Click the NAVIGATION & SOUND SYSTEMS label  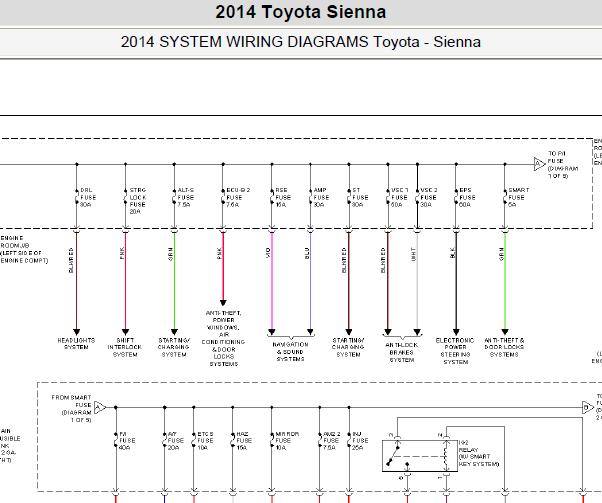coord(290,352)
